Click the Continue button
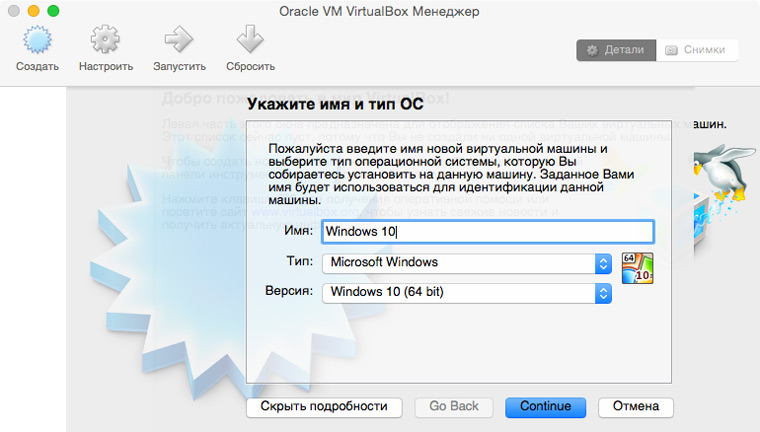This screenshot has height=432, width=760. 545,407
